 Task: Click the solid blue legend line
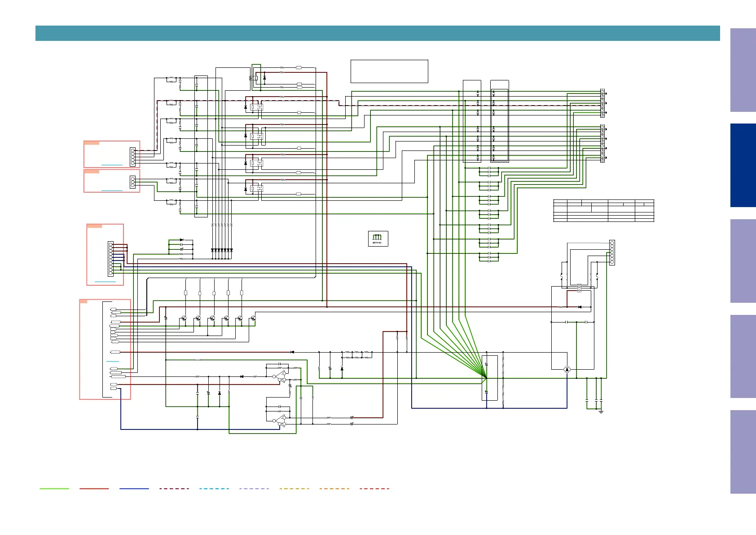coord(134,488)
